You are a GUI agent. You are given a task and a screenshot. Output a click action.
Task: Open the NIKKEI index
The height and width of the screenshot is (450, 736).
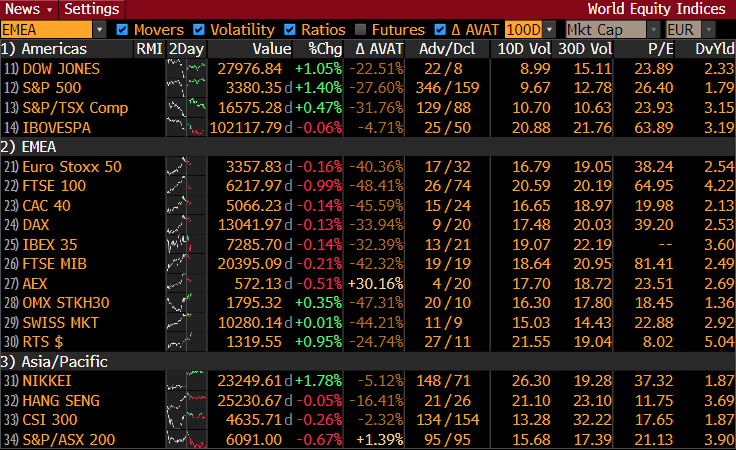pos(47,381)
